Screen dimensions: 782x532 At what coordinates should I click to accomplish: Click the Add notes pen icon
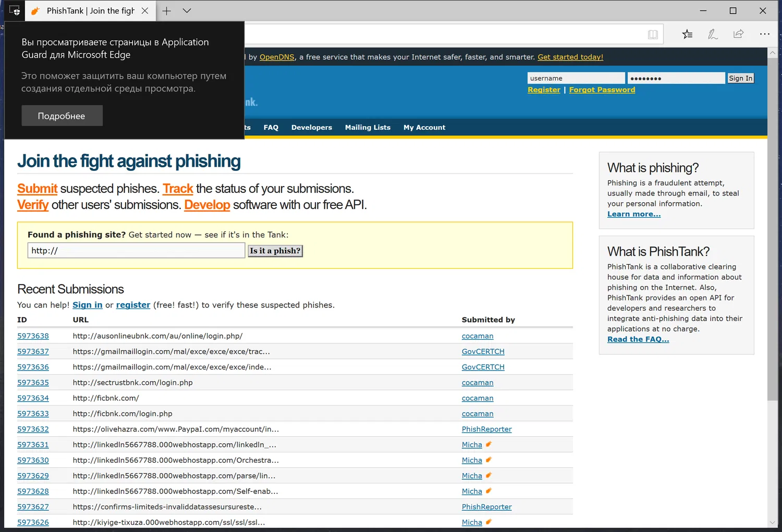tap(713, 34)
